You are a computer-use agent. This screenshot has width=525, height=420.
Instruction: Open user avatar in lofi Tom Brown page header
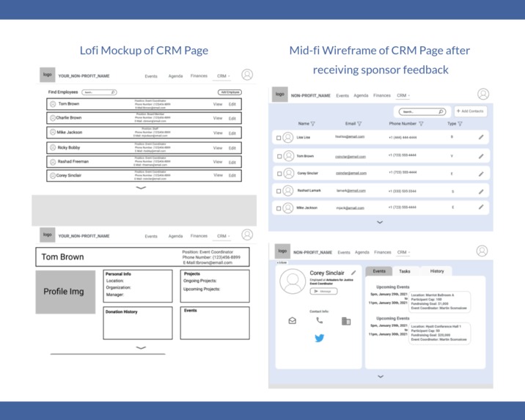pos(247,235)
